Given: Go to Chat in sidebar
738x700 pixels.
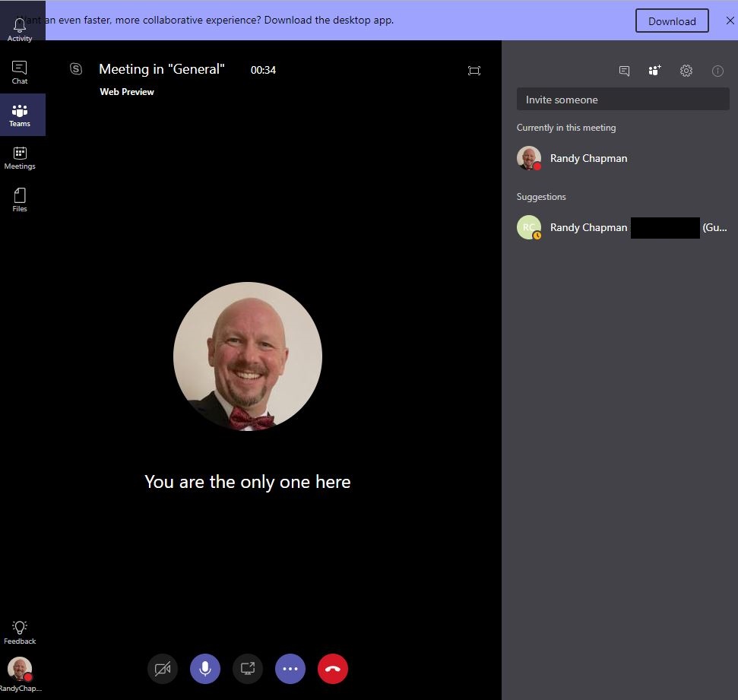Looking at the screenshot, I should click(x=20, y=72).
